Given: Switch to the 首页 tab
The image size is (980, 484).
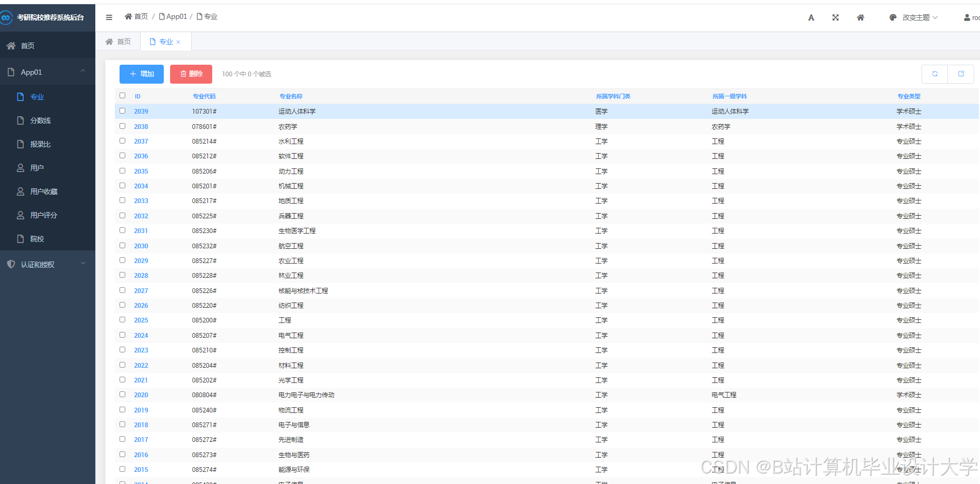Looking at the screenshot, I should pos(118,41).
